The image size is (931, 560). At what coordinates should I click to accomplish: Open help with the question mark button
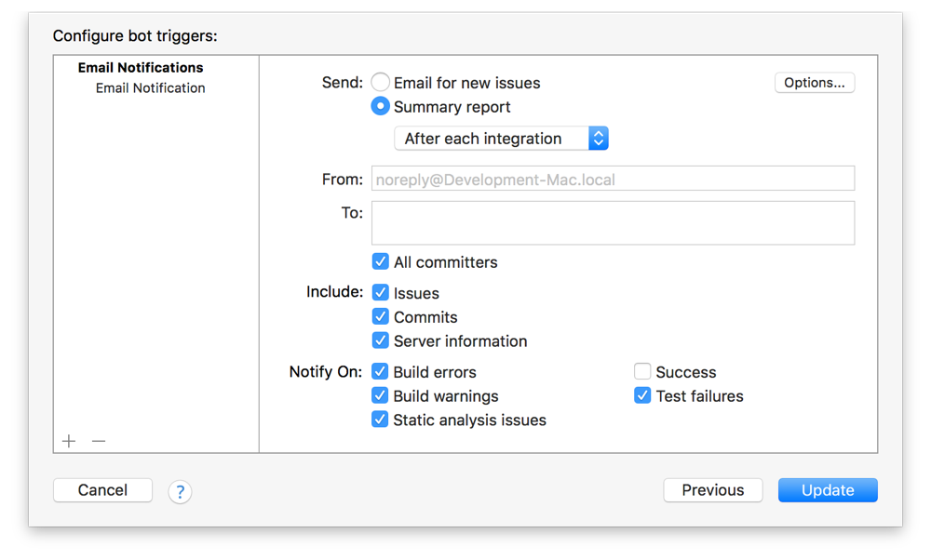coord(180,491)
